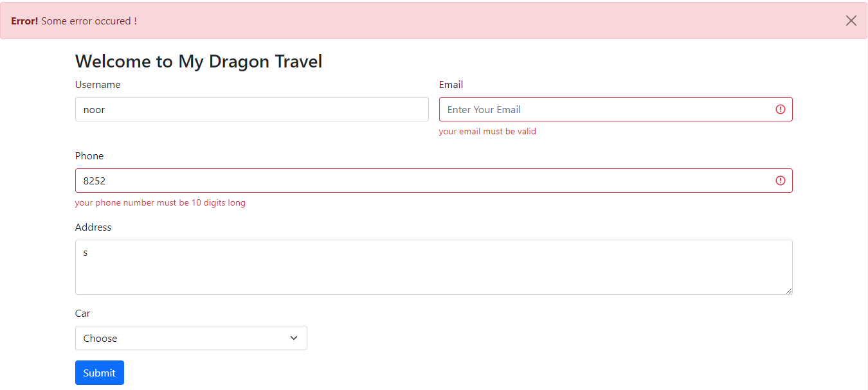Select the Username label

(x=98, y=84)
